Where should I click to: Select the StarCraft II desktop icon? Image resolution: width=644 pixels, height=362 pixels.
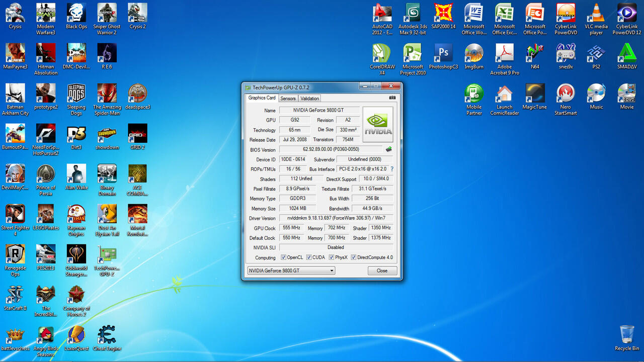[15, 298]
